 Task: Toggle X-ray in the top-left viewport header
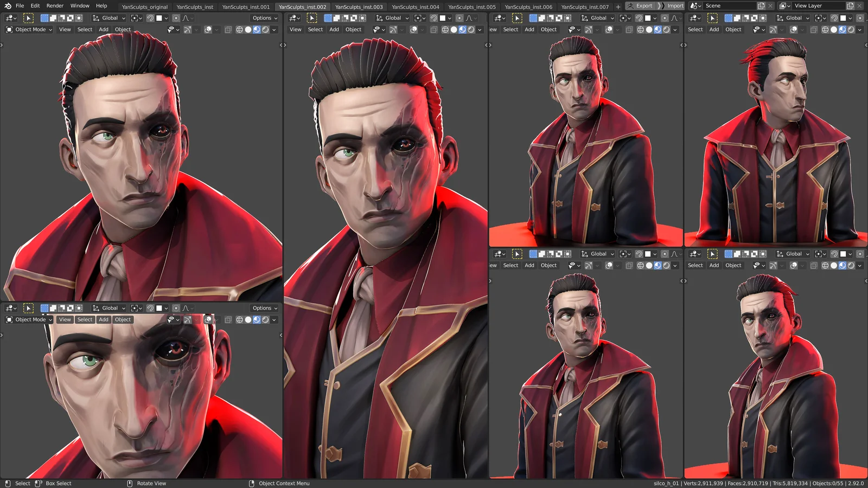[228, 30]
